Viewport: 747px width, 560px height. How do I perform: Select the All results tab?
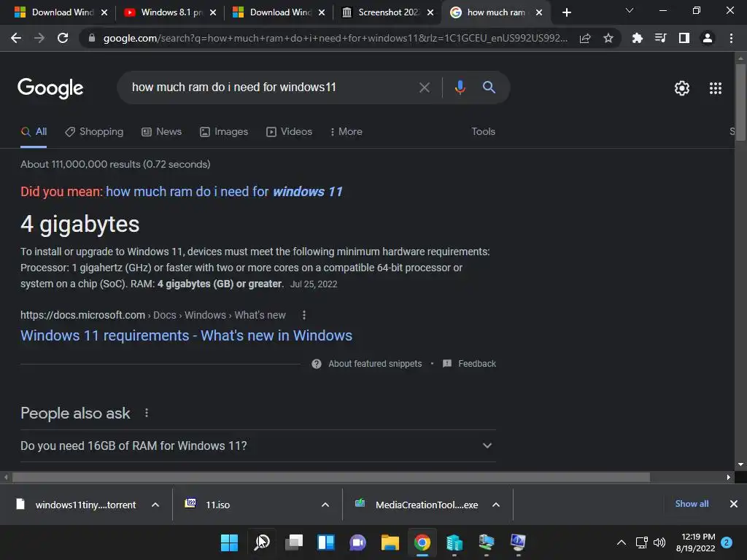tap(34, 131)
